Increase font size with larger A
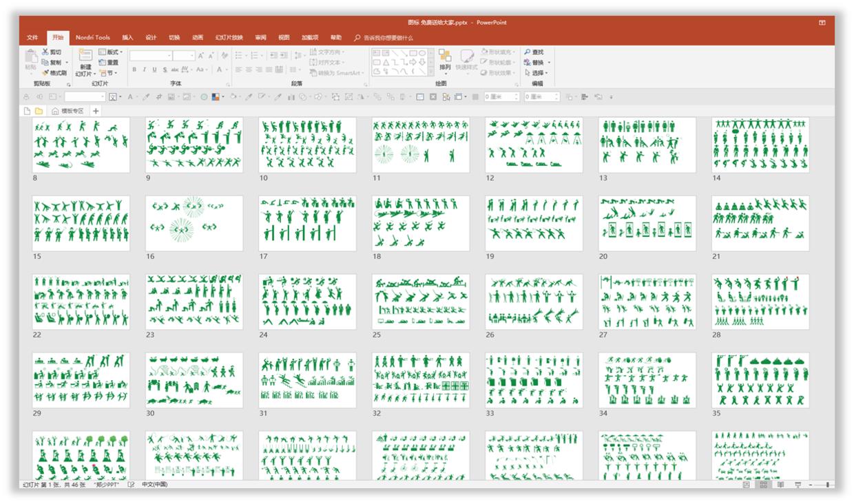This screenshot has width=854, height=504. [201, 55]
